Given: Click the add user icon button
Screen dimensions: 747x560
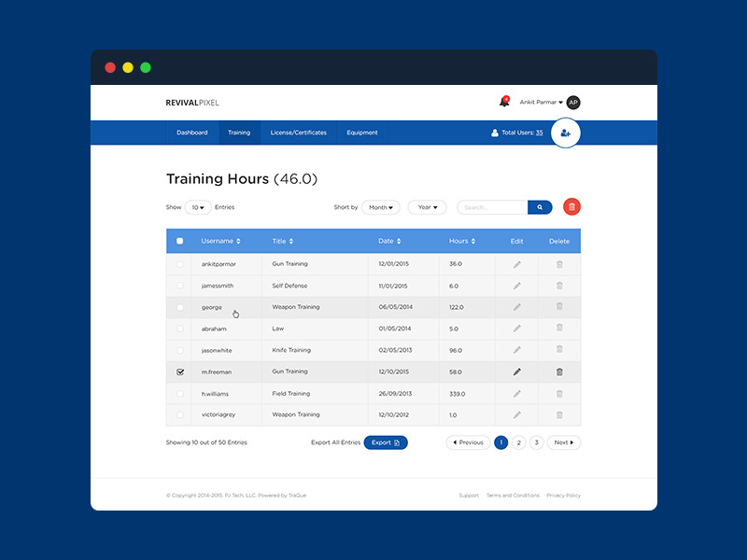Looking at the screenshot, I should pos(566,133).
